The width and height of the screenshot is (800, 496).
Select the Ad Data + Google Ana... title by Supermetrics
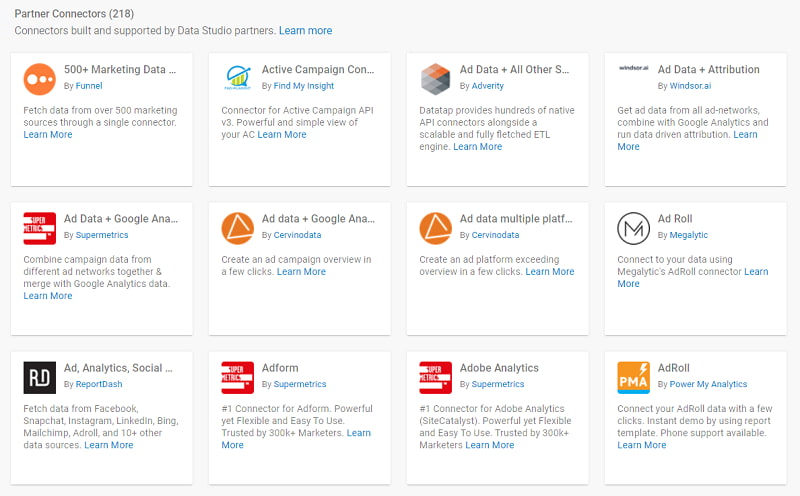click(120, 218)
